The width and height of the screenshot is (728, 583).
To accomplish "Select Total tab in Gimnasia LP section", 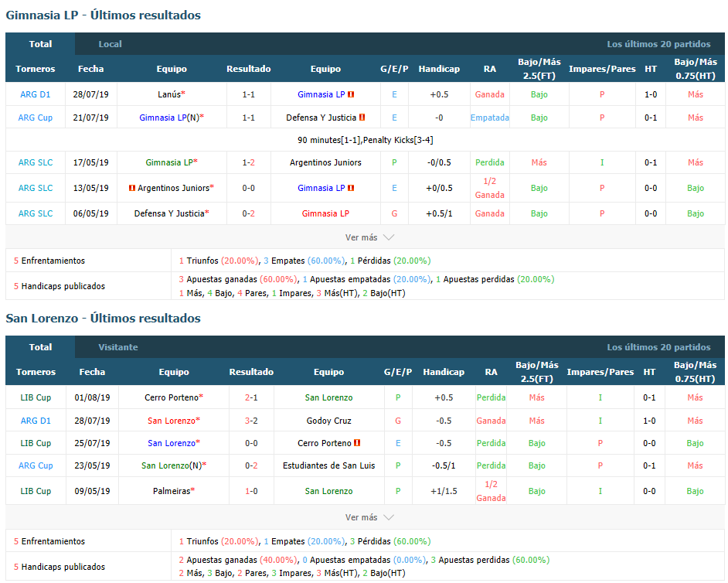I will 40,44.
